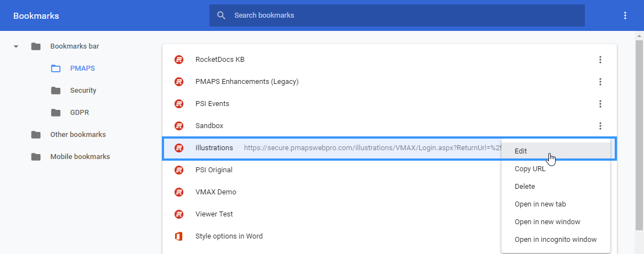Click the PMAPS Enhancements (Legacy) favicon
The width and height of the screenshot is (644, 254).
(178, 82)
